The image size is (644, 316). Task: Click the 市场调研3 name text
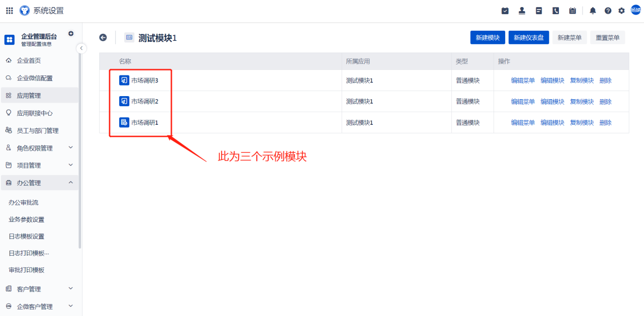pos(145,81)
